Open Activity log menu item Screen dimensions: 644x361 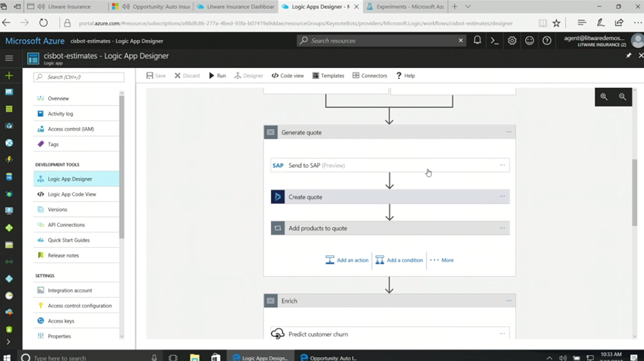point(76,114)
